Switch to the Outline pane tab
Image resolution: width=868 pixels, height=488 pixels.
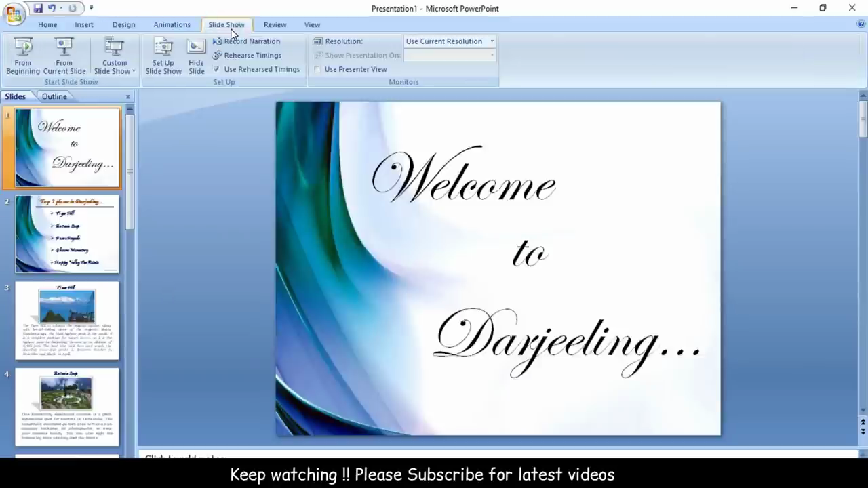[54, 97]
